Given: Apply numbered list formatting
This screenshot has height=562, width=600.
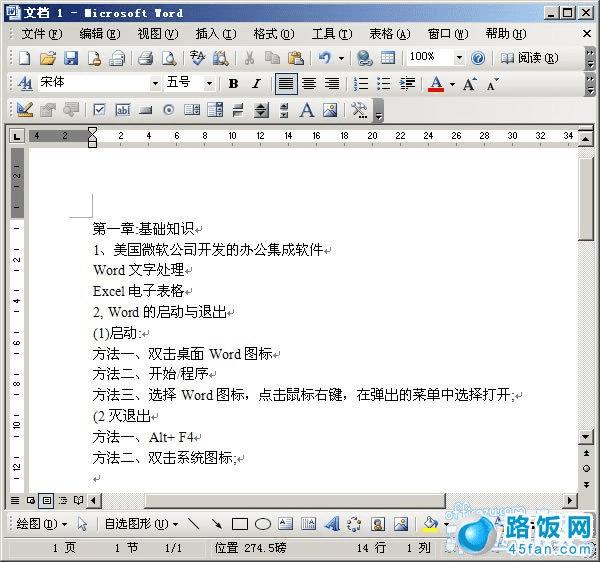Looking at the screenshot, I should coord(360,83).
